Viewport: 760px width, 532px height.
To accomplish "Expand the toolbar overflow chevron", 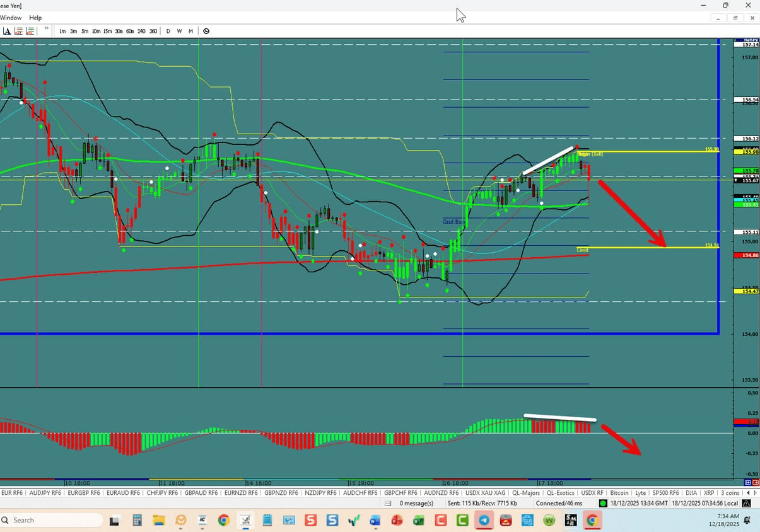I will tap(46, 29).
